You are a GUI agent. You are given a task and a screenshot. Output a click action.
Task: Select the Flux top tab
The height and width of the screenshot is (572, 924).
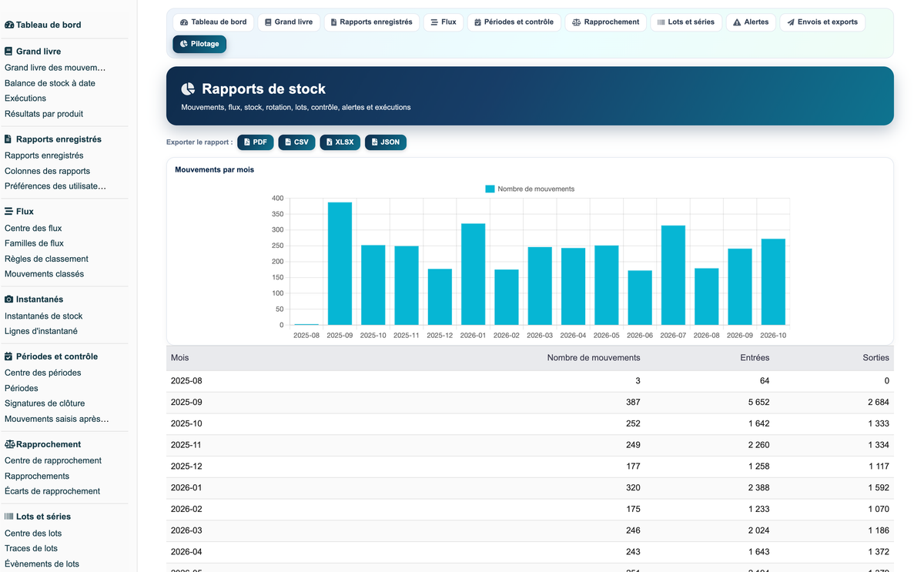(x=444, y=22)
